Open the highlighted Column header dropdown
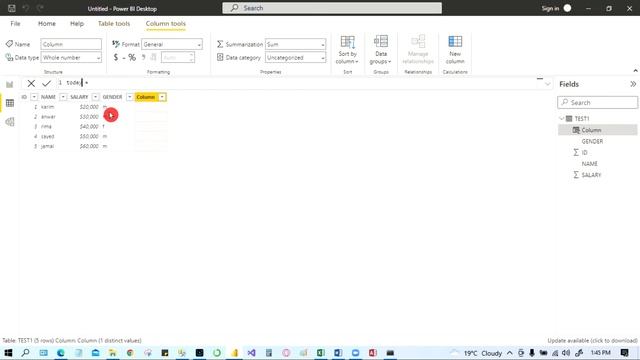This screenshot has width=640, height=360. tap(162, 97)
